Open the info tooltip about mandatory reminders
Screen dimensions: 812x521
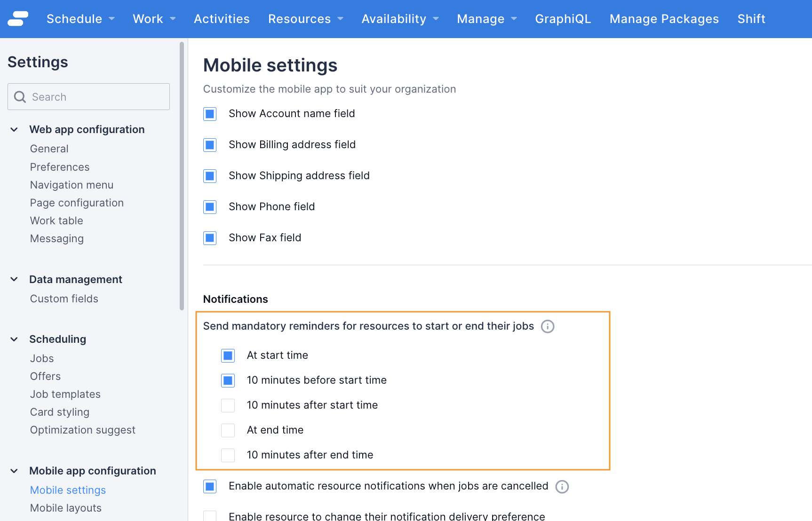point(547,326)
